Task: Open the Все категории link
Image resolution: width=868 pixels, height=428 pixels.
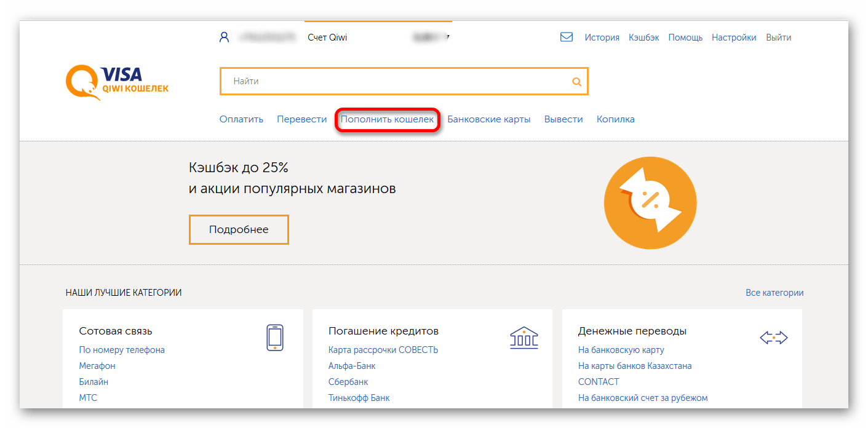Action: click(774, 293)
